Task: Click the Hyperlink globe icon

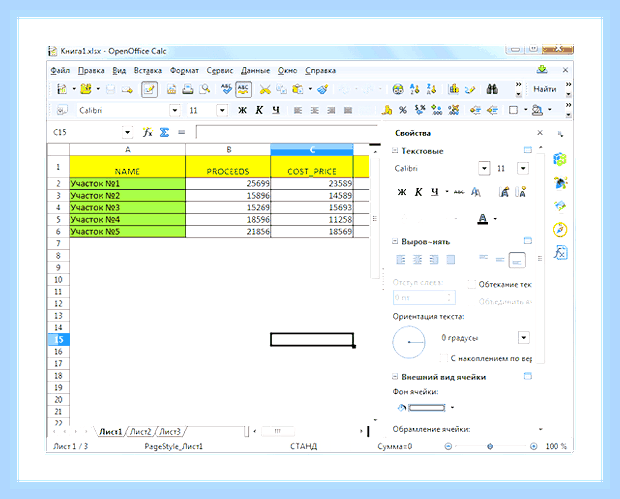Action: click(398, 89)
